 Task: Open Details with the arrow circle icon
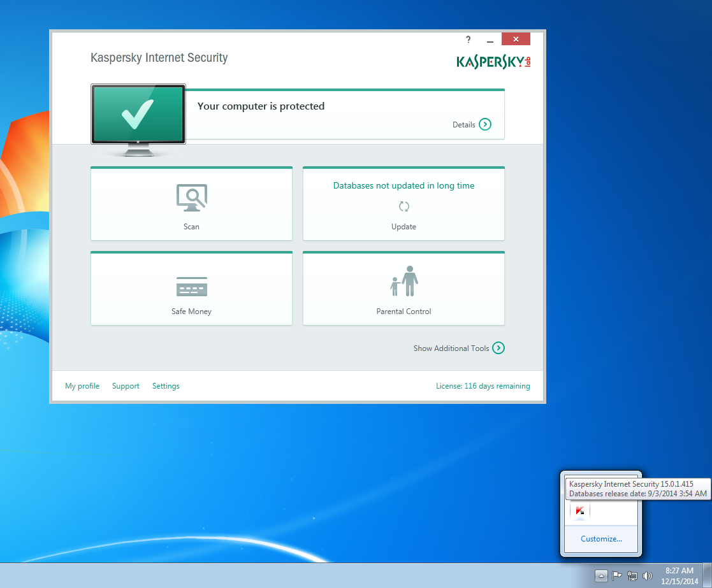tap(485, 124)
